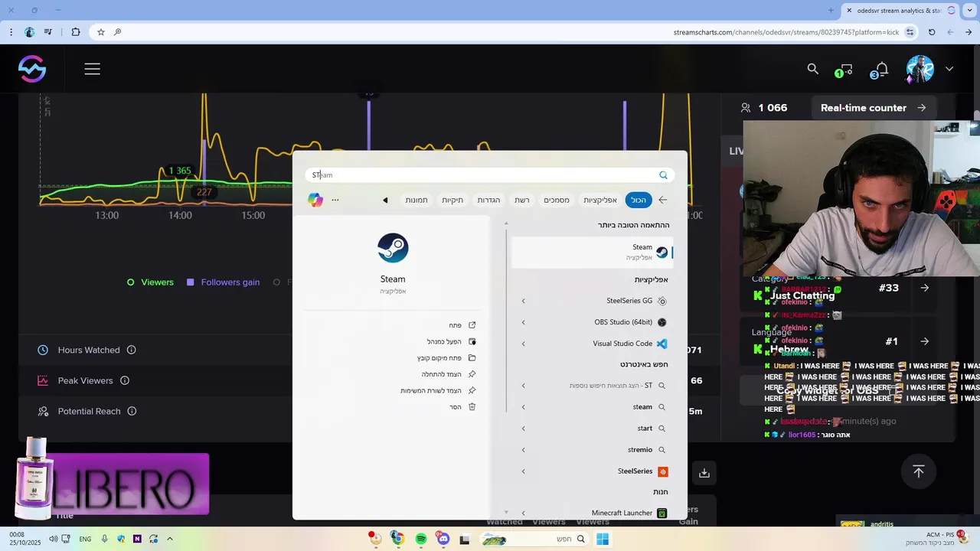Click the info icon next to Peak Viewers

coord(125,380)
